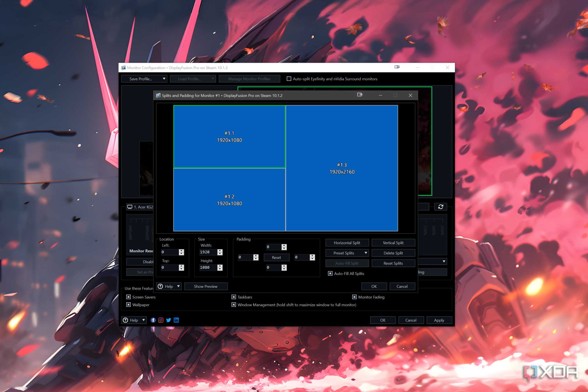Toggle the Taskbars checkbox
This screenshot has width=588, height=392.
[234, 297]
